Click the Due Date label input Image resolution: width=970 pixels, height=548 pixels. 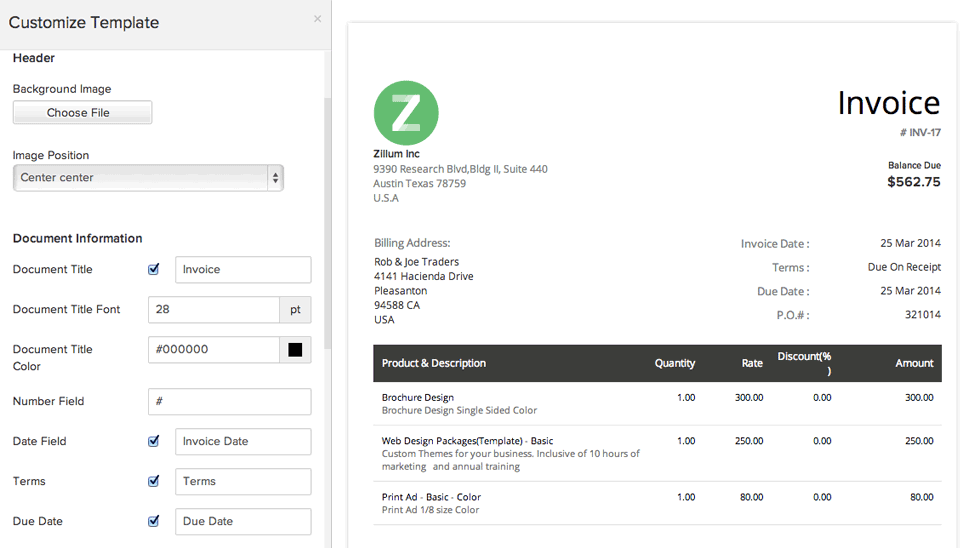click(242, 522)
